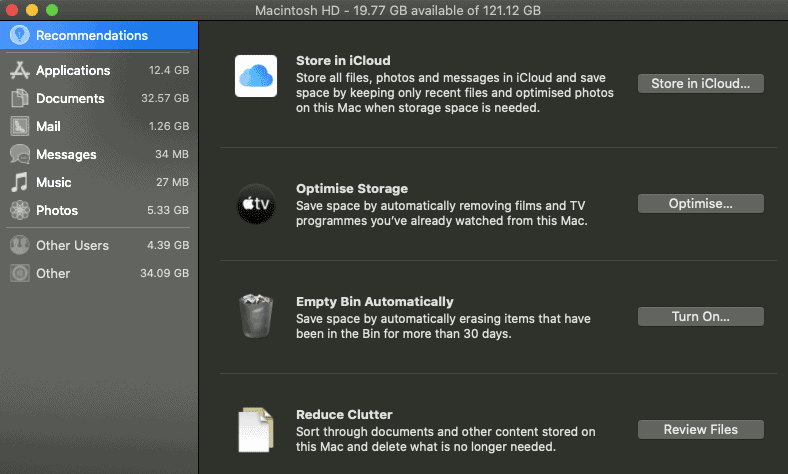Screen dimensions: 788x474
Task: Click the 34.09 GB Other size
Action: [164, 273]
